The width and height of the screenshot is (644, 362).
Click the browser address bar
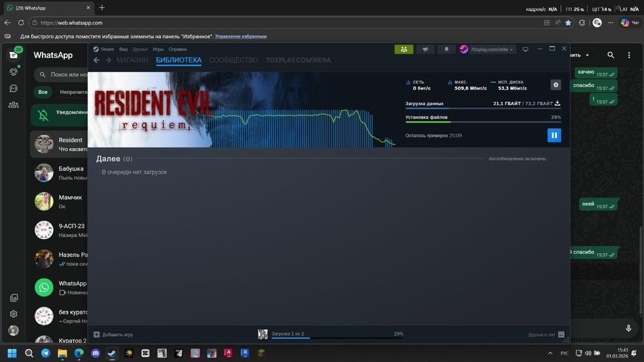[x=287, y=23]
